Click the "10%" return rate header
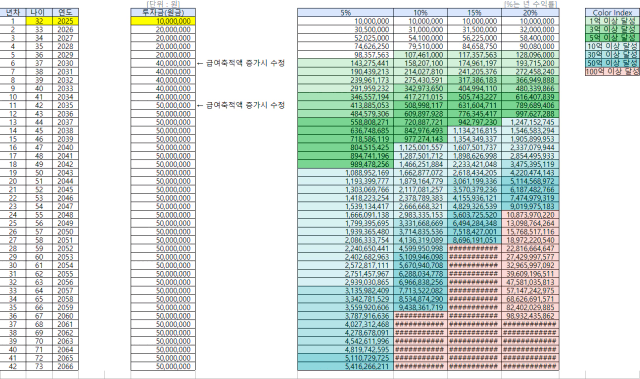The height and width of the screenshot is (379, 640). pos(420,13)
